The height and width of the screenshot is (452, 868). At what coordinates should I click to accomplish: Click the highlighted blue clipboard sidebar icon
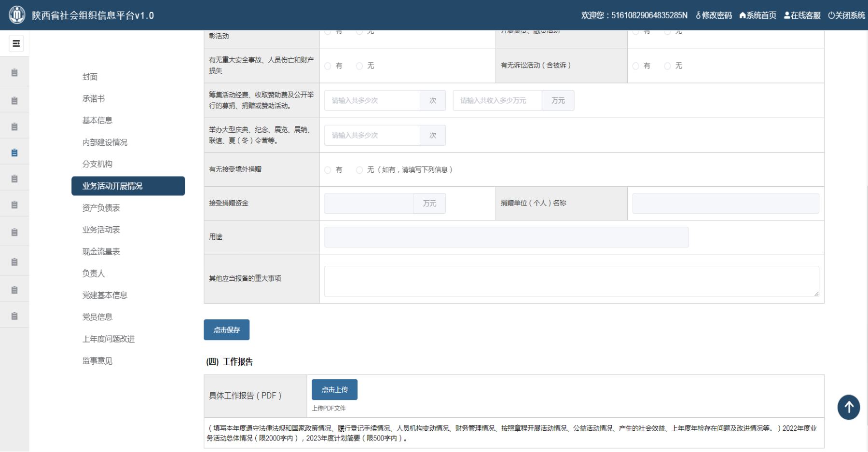coord(14,152)
